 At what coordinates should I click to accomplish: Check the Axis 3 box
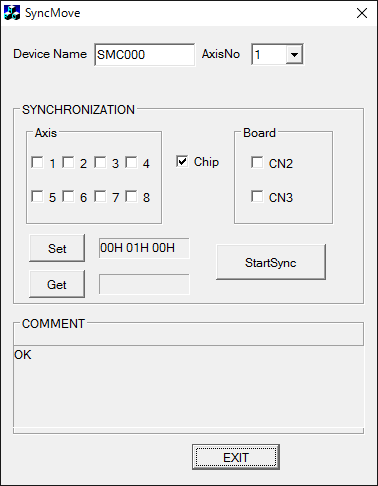100,163
